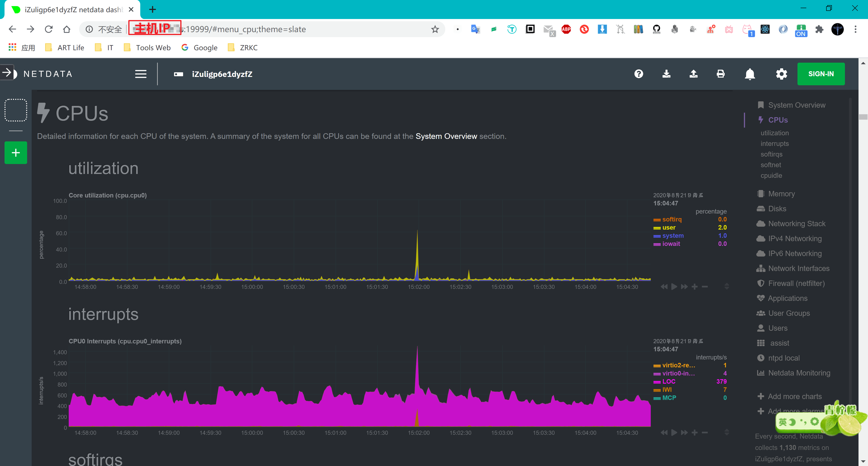Toggle the user dimension in CPU legend
The image size is (868, 466).
(x=669, y=228)
